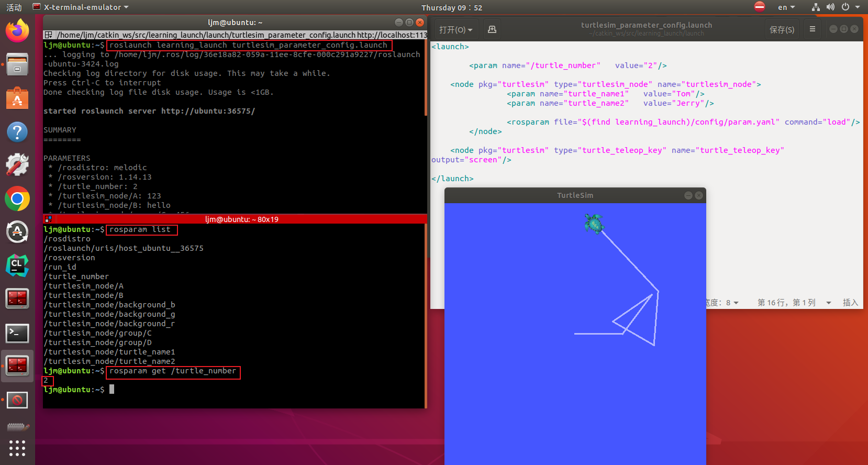
Task: Open the wrench-and-gear settings tool icon
Action: tap(17, 165)
